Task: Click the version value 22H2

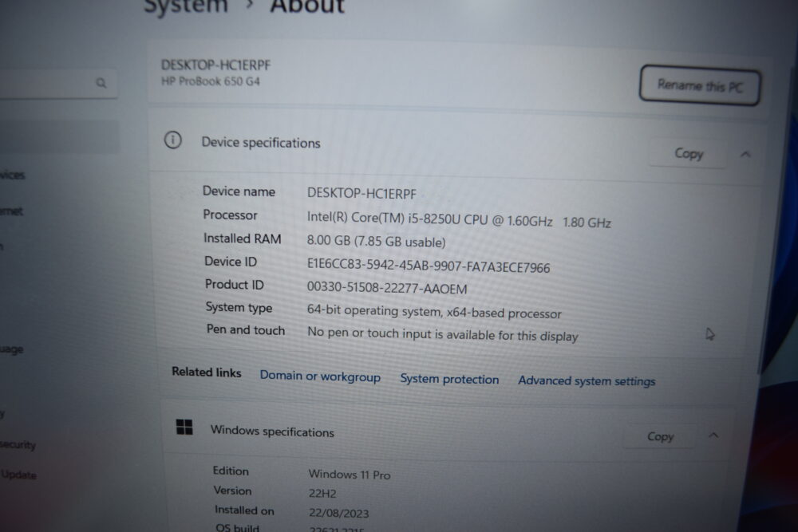Action: point(322,493)
